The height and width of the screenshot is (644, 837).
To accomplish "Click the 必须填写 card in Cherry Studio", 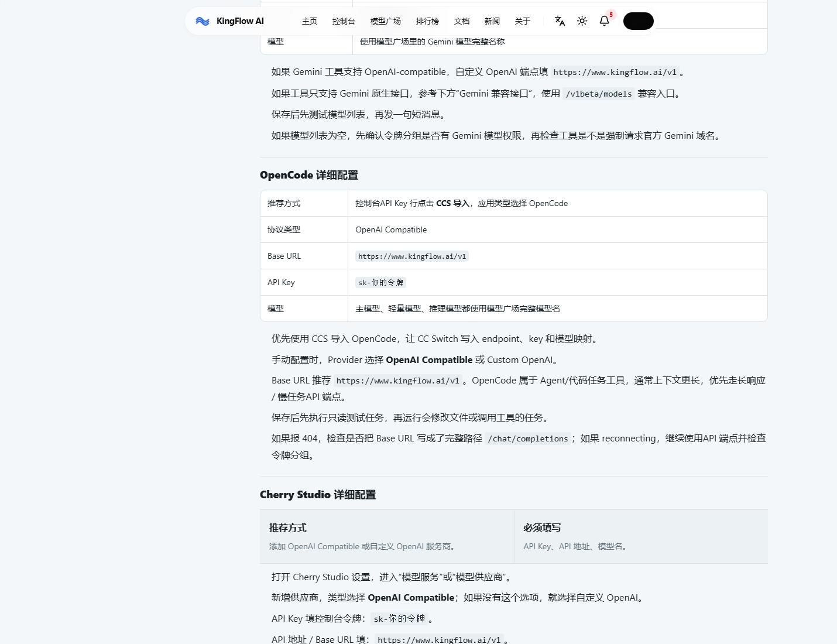I will coord(641,536).
